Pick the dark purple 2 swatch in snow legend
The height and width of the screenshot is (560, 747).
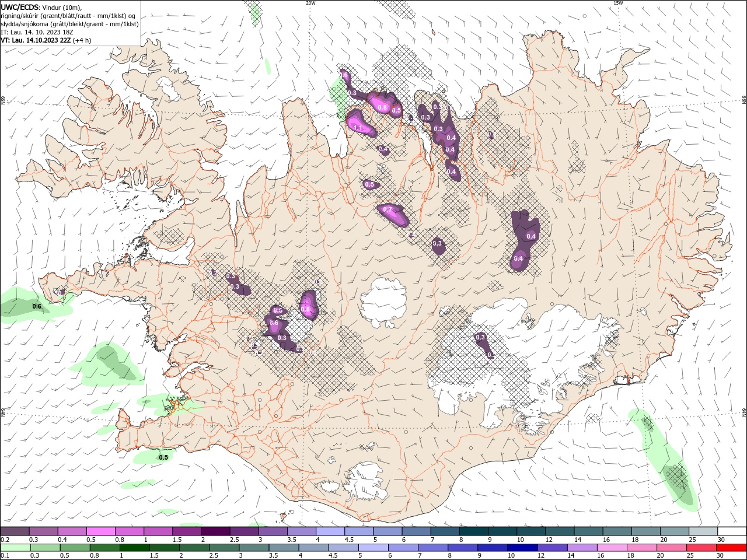[x=215, y=531]
